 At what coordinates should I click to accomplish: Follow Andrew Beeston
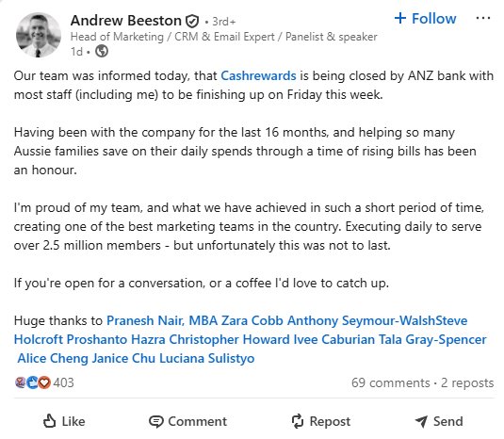pos(425,19)
